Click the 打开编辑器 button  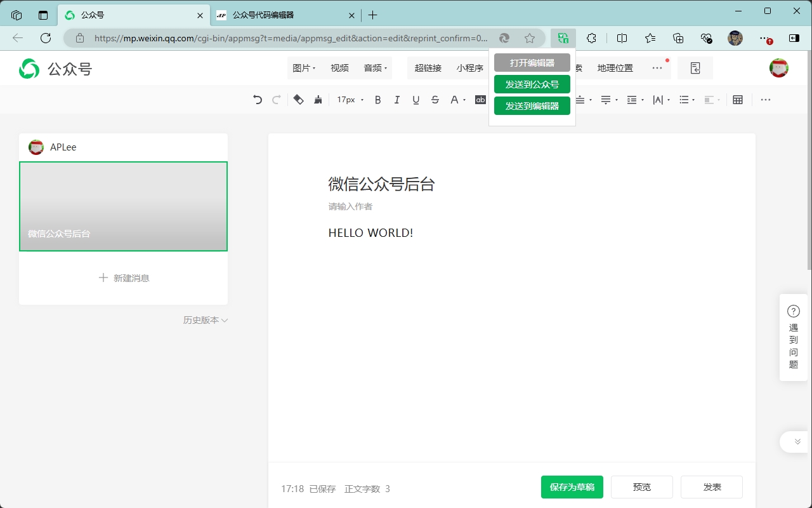532,63
